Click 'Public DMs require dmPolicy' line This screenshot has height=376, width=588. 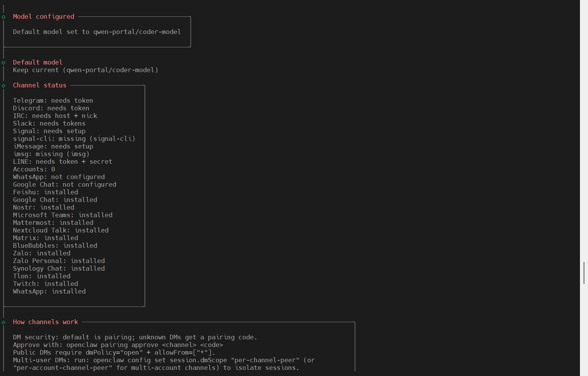[114, 352]
